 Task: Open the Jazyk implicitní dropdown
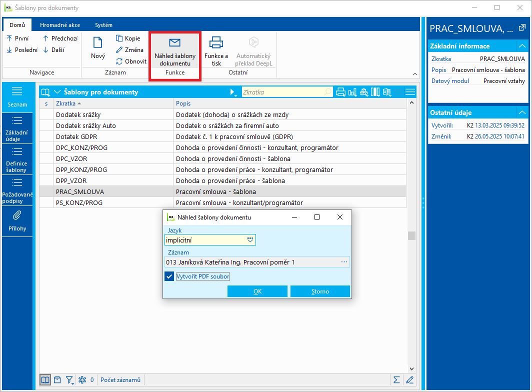[x=250, y=240]
